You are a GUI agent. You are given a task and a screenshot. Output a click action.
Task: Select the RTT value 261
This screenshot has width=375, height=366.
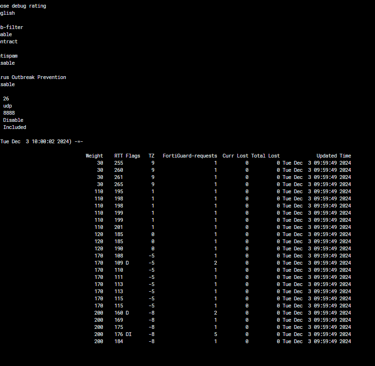pos(119,177)
